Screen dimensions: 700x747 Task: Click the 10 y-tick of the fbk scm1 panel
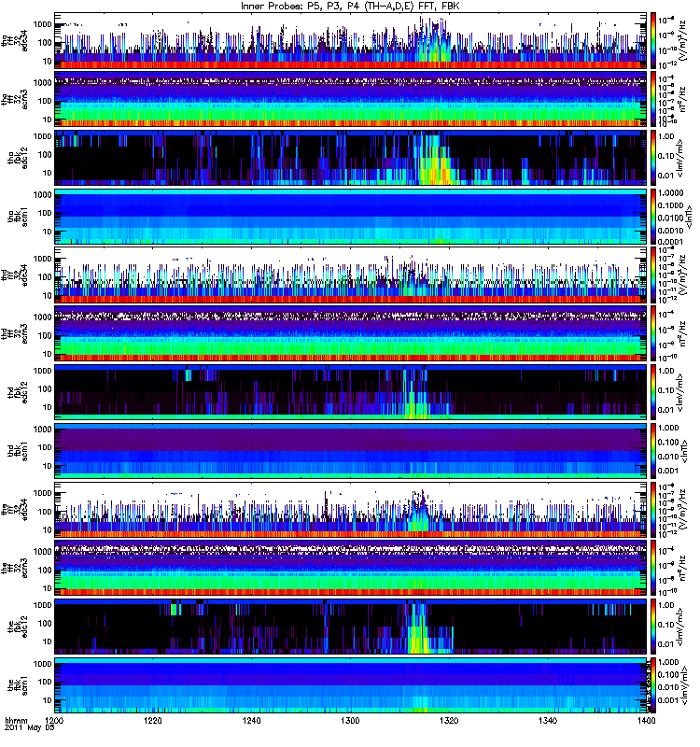(x=48, y=700)
